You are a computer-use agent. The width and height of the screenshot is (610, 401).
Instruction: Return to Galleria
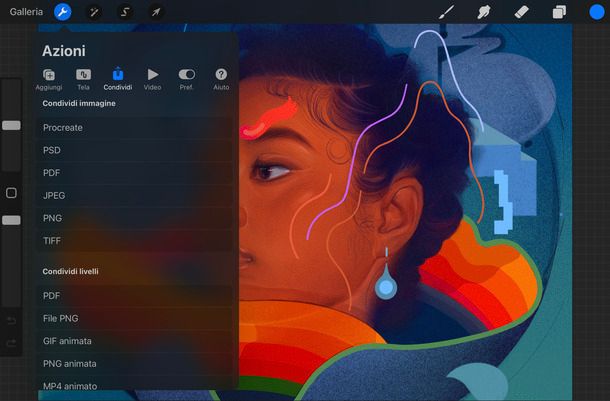click(26, 12)
